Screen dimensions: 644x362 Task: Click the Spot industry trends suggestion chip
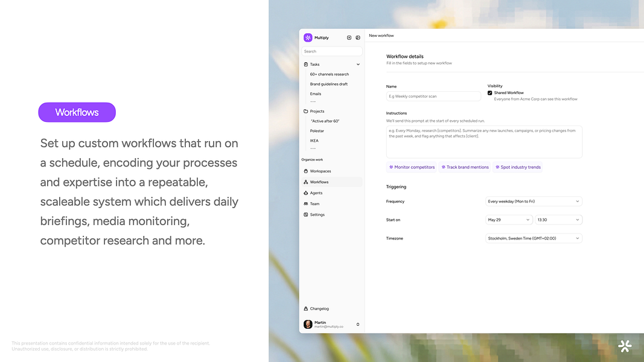pyautogui.click(x=518, y=167)
